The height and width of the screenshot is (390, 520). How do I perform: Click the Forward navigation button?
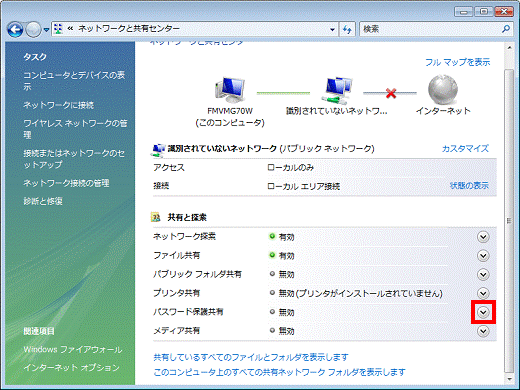[33, 30]
